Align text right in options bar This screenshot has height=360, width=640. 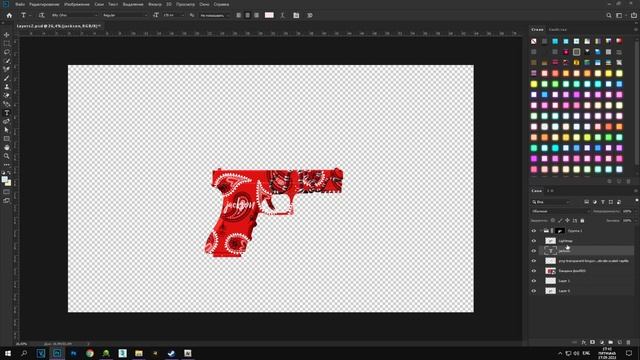(256, 15)
